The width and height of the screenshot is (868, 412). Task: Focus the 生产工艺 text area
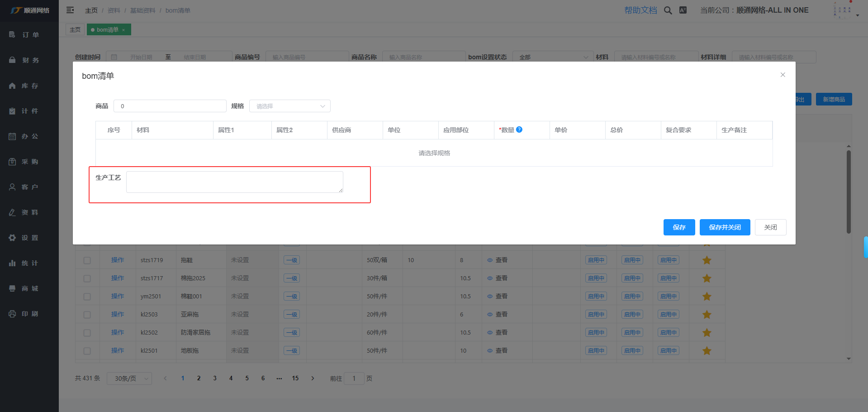coord(234,182)
